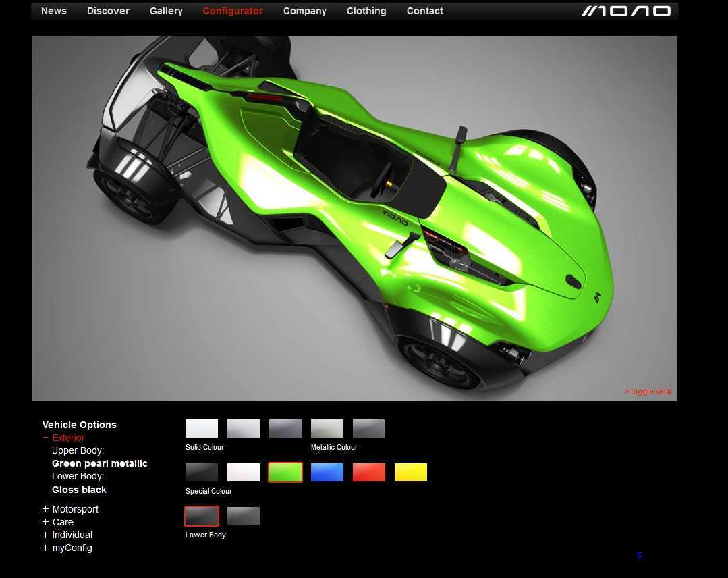728x578 pixels.
Task: Click the green car preview image
Action: pos(355,218)
